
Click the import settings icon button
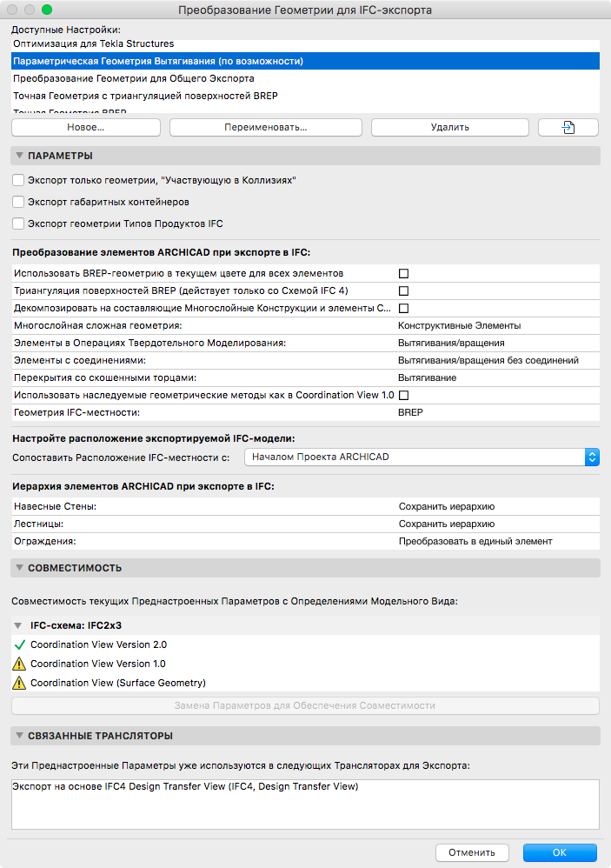coord(568,127)
